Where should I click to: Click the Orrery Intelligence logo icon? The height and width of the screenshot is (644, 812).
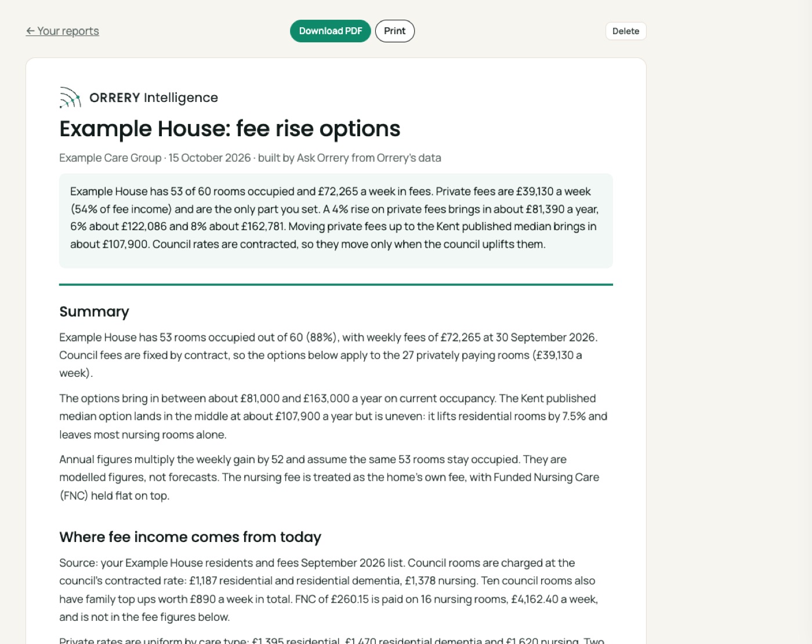pyautogui.click(x=70, y=97)
